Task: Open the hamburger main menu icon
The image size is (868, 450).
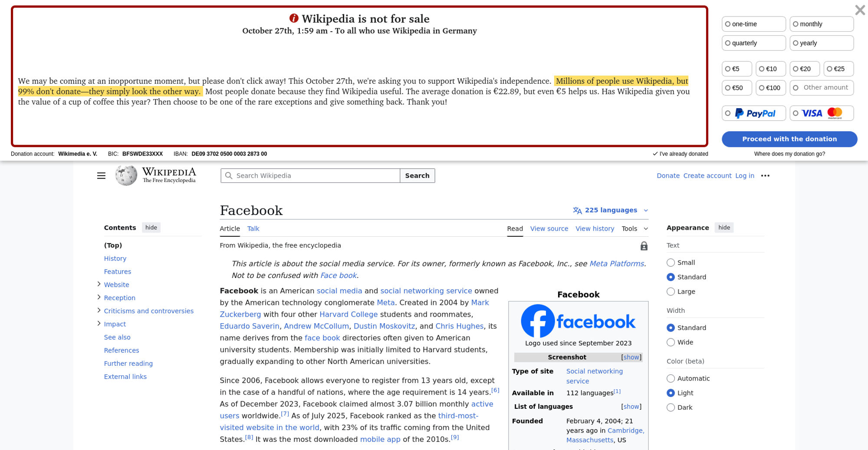Action: 101,175
